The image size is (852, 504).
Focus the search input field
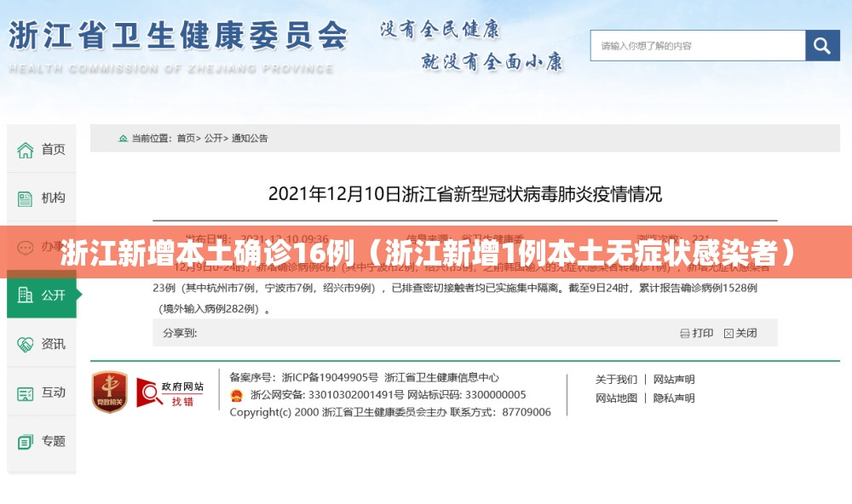pyautogui.click(x=698, y=46)
